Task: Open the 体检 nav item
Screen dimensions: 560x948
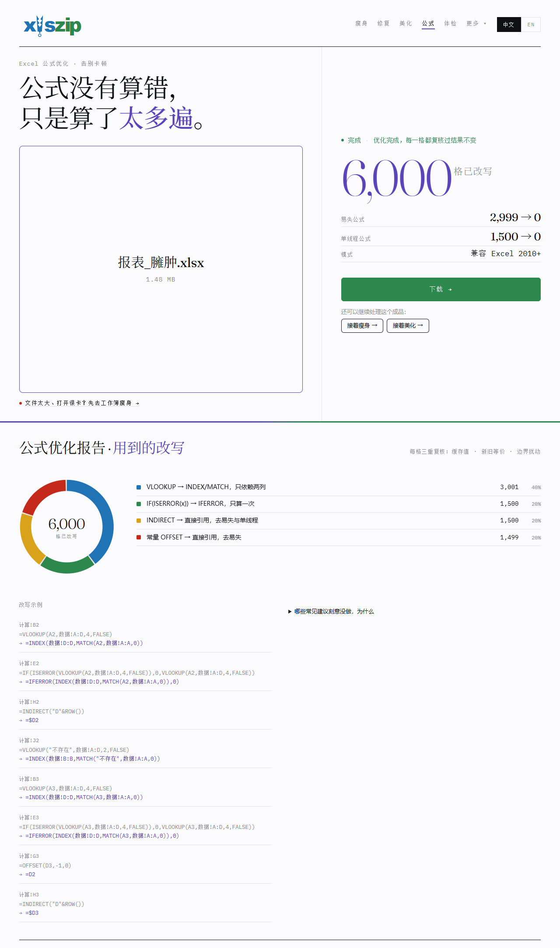Action: tap(451, 24)
